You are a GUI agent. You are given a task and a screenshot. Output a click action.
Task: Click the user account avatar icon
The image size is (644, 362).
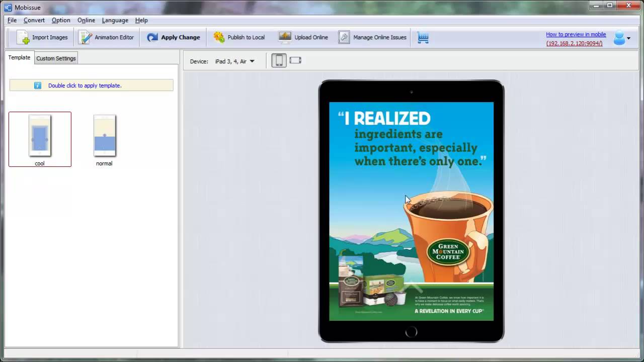(619, 38)
